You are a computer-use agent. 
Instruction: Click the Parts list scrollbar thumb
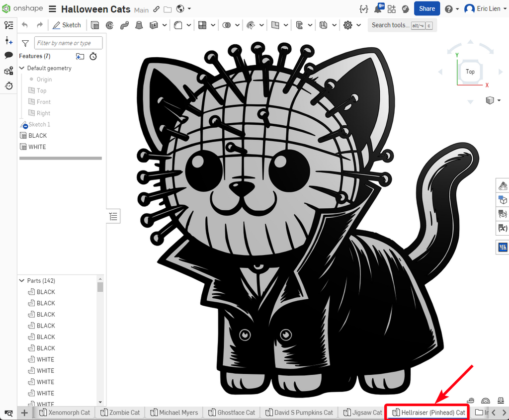click(100, 287)
